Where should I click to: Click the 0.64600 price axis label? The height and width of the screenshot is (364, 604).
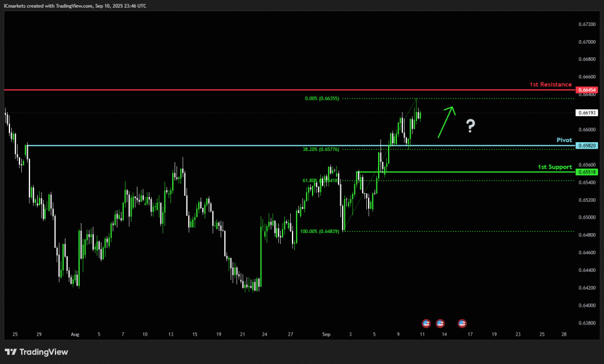[587, 252]
